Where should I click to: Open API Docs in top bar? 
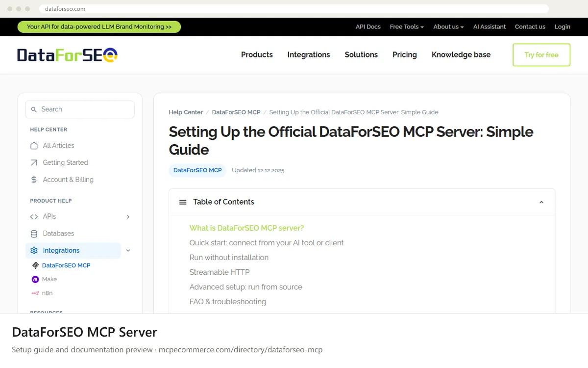pos(368,27)
